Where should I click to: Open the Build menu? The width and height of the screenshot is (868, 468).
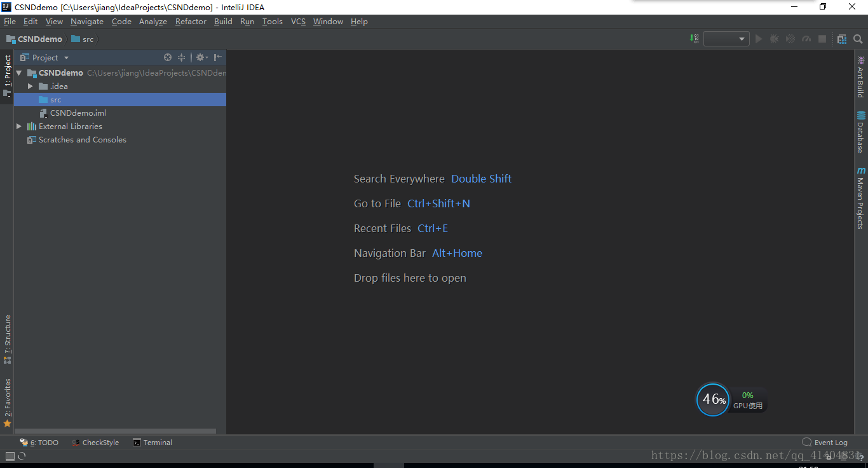pos(223,22)
